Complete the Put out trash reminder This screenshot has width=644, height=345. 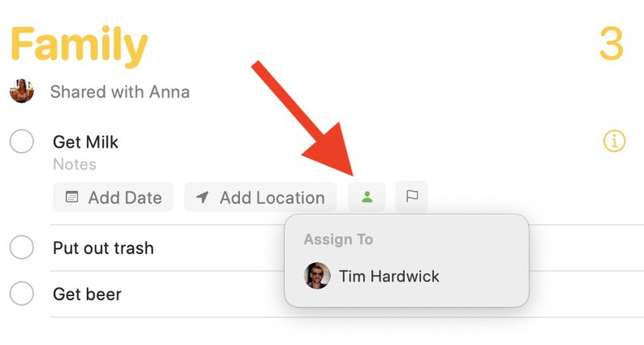coord(22,247)
